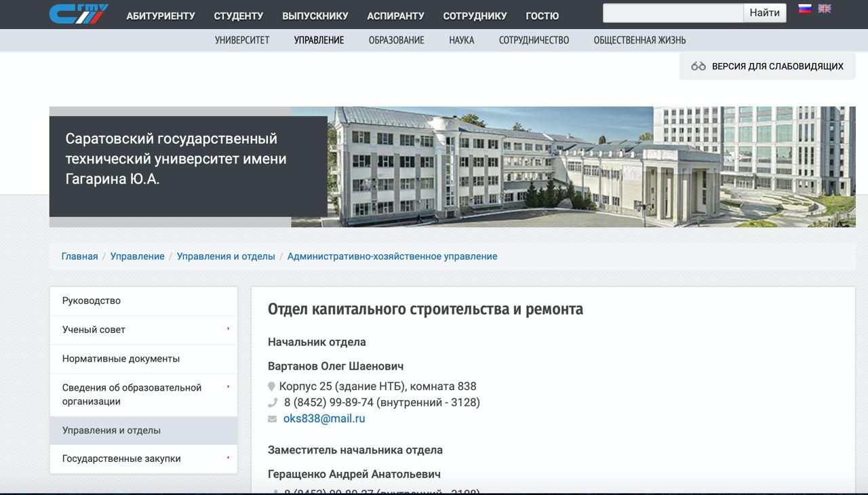Open the АСПИРАНТУ menu
Viewport: 868px width, 495px height.
pos(395,16)
